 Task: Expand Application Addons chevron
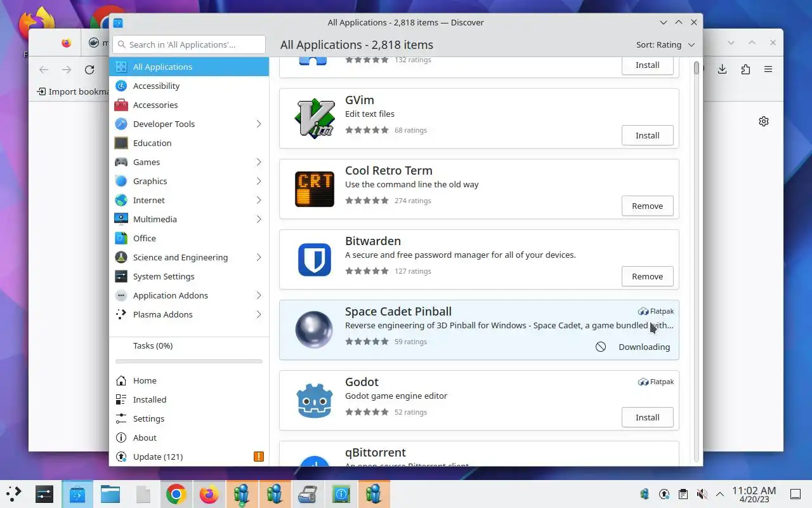pyautogui.click(x=259, y=295)
